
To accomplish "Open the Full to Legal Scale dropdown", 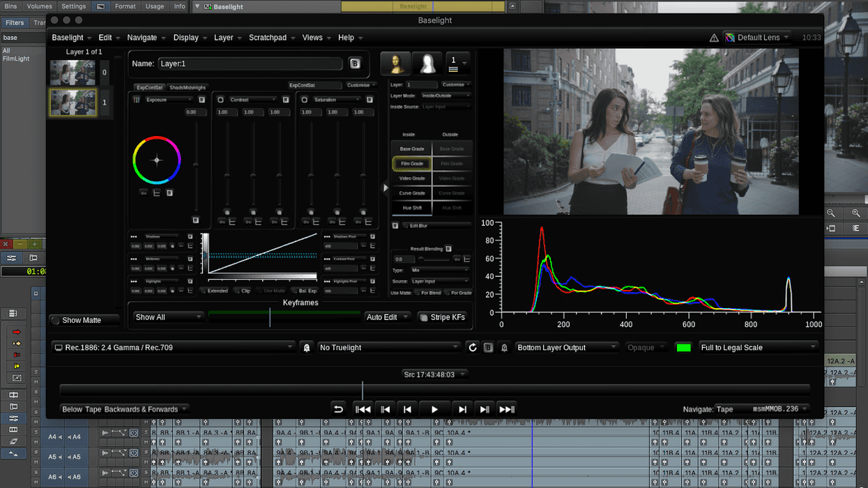I will (758, 347).
